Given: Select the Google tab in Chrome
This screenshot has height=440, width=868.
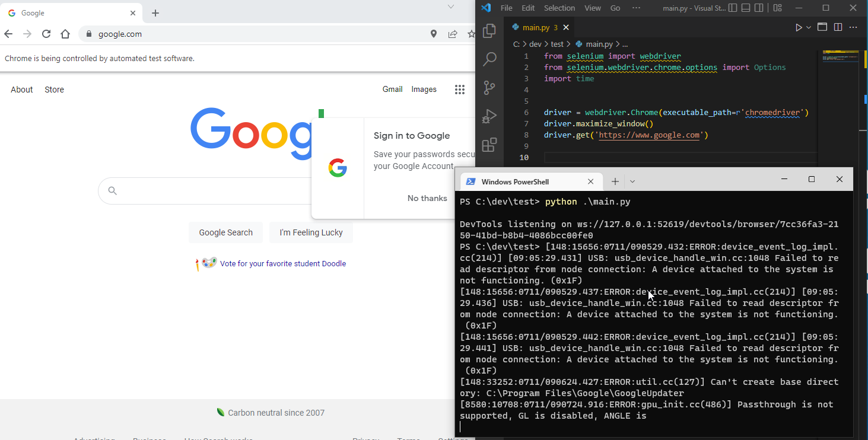Looking at the screenshot, I should tap(71, 13).
